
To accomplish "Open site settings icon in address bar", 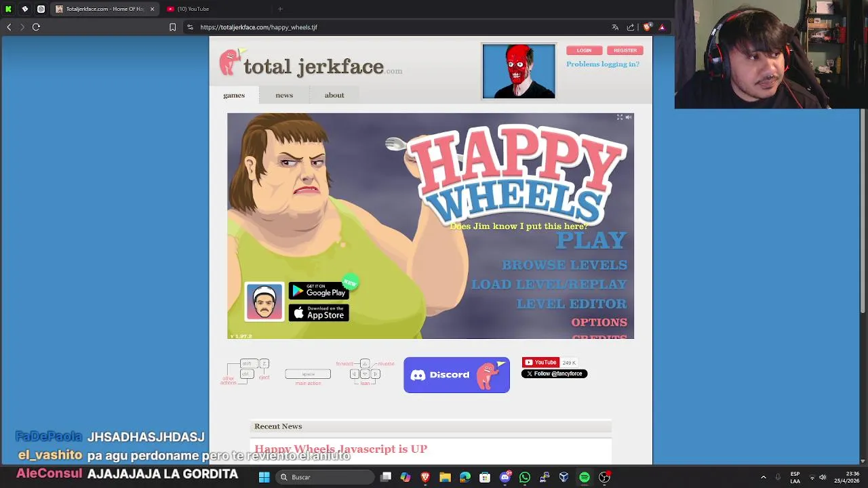I will click(x=190, y=27).
